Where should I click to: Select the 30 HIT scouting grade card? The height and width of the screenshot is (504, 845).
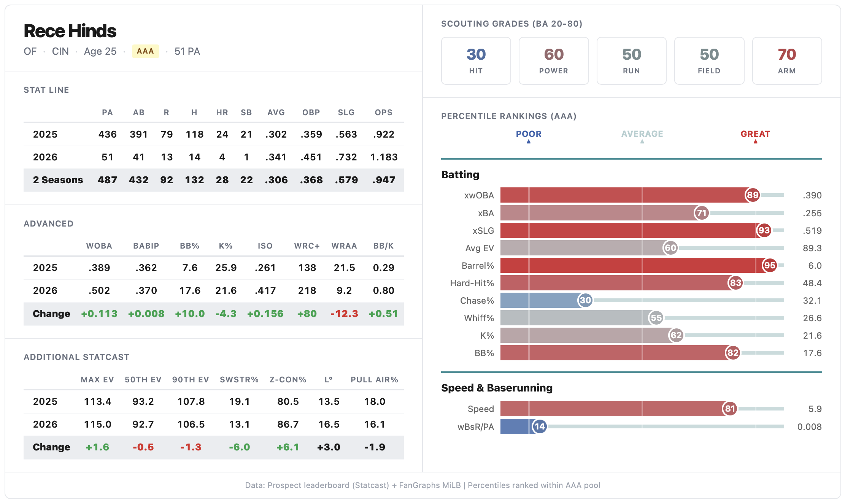point(476,61)
